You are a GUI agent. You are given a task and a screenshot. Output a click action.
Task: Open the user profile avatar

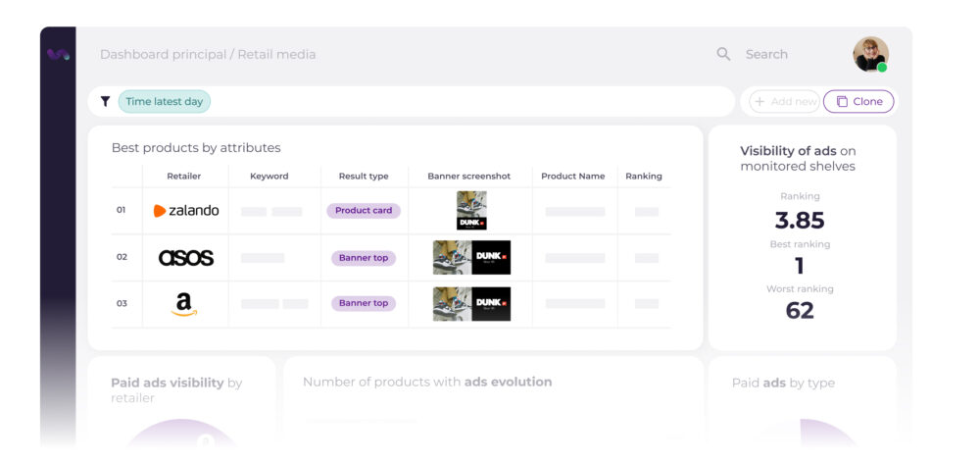pyautogui.click(x=870, y=54)
